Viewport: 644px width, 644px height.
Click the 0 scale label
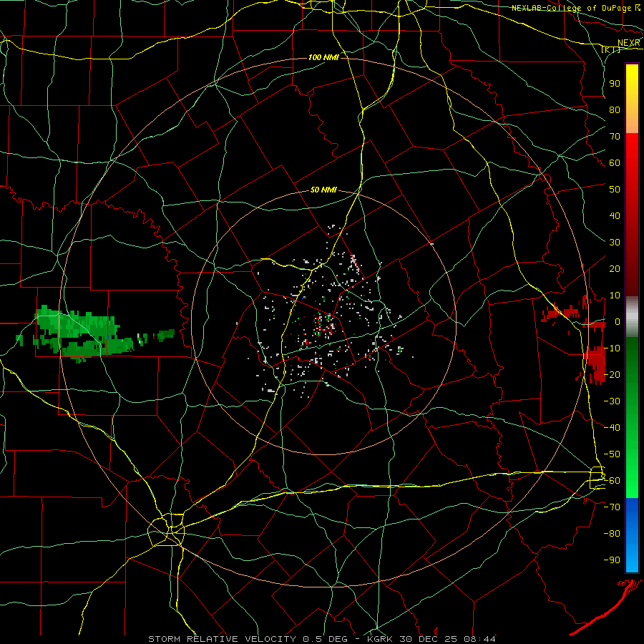(x=618, y=322)
